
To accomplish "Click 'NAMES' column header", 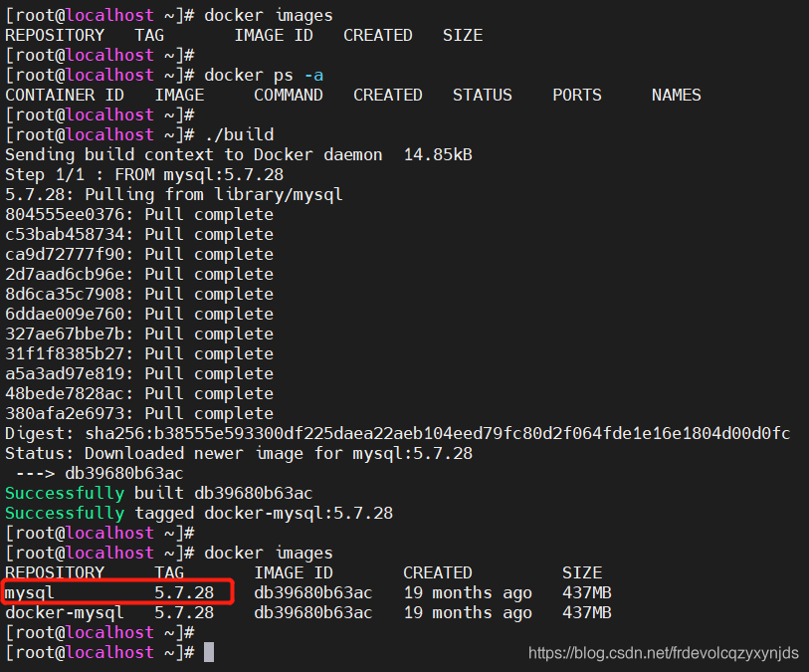I will (x=676, y=96).
